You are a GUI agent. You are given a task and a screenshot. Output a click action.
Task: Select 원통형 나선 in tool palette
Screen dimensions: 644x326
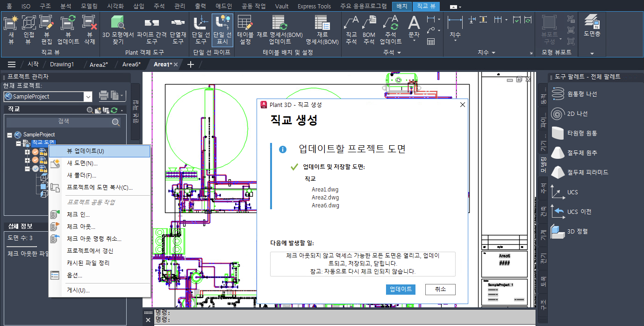(x=575, y=94)
